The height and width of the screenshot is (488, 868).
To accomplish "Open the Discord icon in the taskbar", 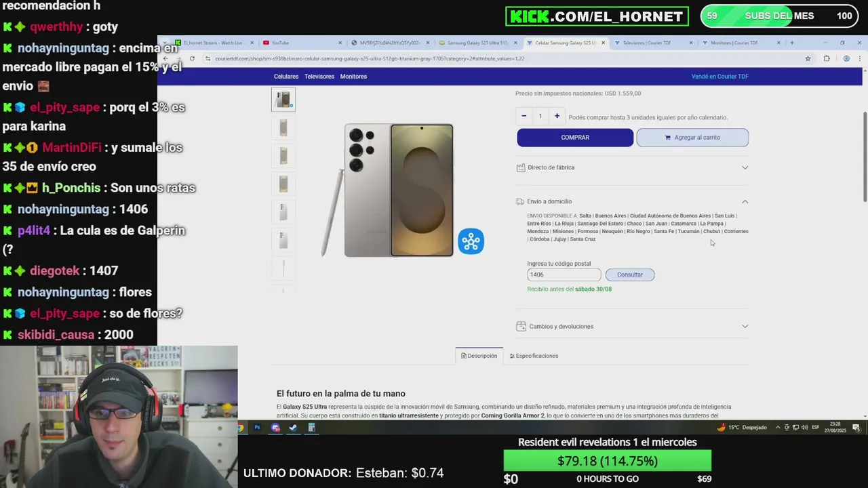I will click(275, 428).
